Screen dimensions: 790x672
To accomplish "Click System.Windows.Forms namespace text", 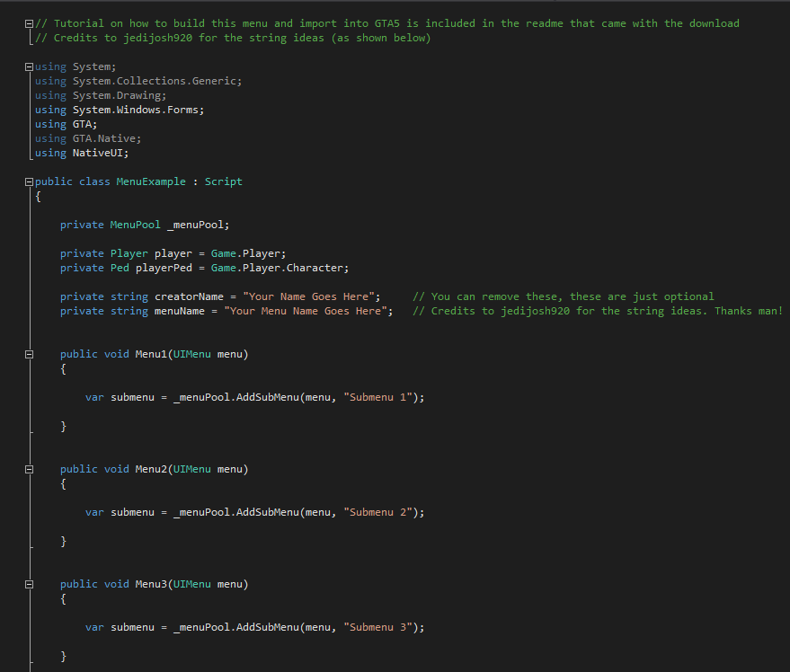I will tap(138, 110).
